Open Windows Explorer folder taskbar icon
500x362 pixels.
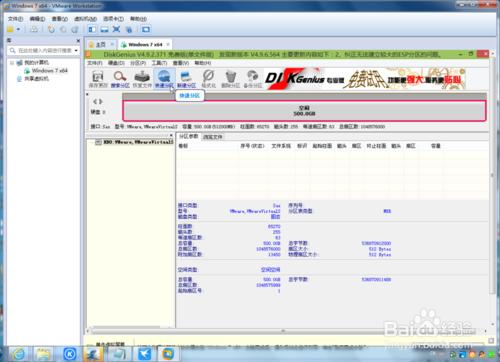43,354
